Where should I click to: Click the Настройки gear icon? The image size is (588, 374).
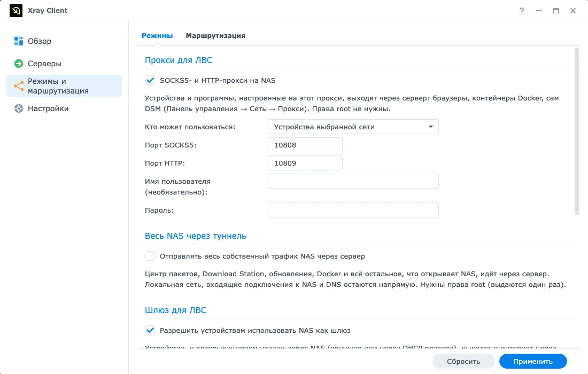[x=18, y=108]
